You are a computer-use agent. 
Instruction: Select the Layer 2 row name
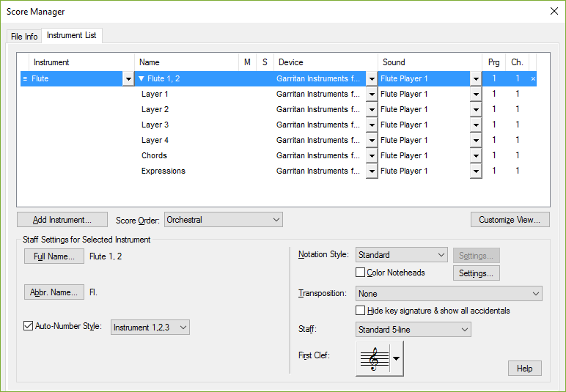click(155, 109)
